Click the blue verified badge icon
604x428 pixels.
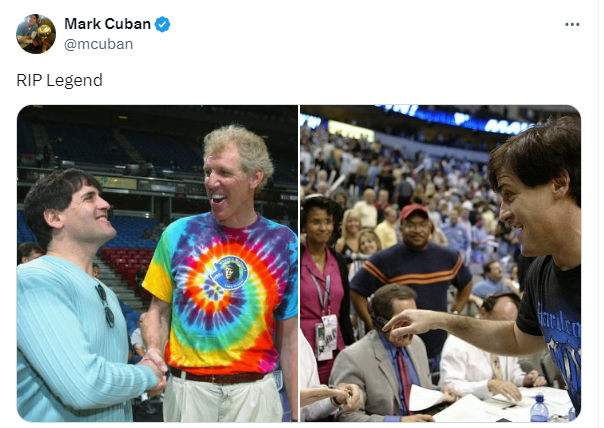[x=162, y=24]
